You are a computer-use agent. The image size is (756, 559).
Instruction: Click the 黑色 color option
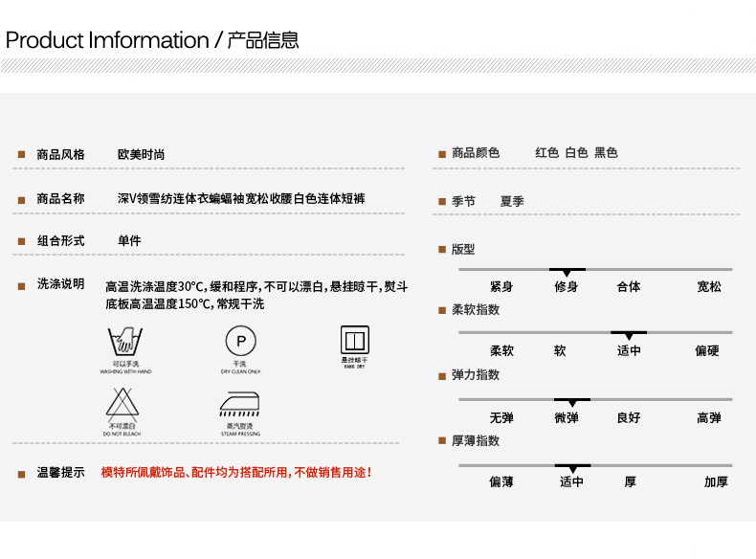606,153
